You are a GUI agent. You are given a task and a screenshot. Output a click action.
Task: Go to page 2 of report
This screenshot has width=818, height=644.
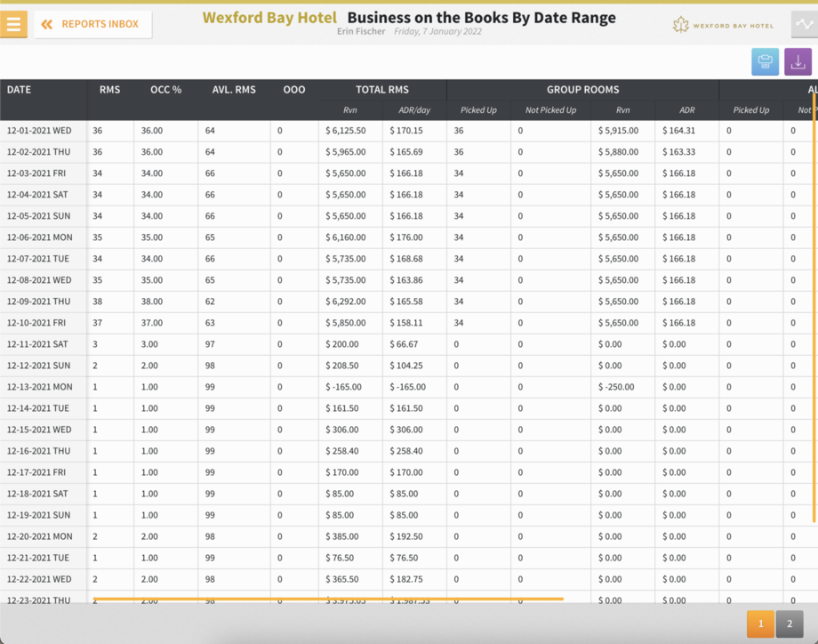pyautogui.click(x=790, y=624)
